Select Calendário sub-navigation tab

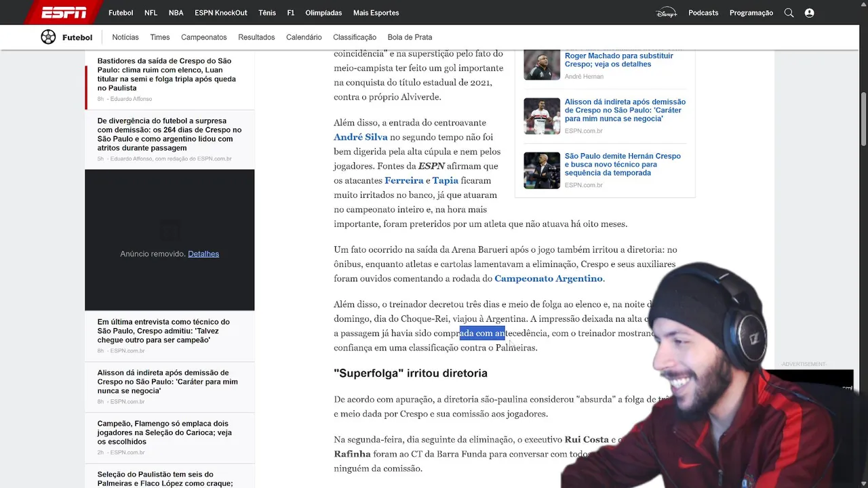pos(304,37)
